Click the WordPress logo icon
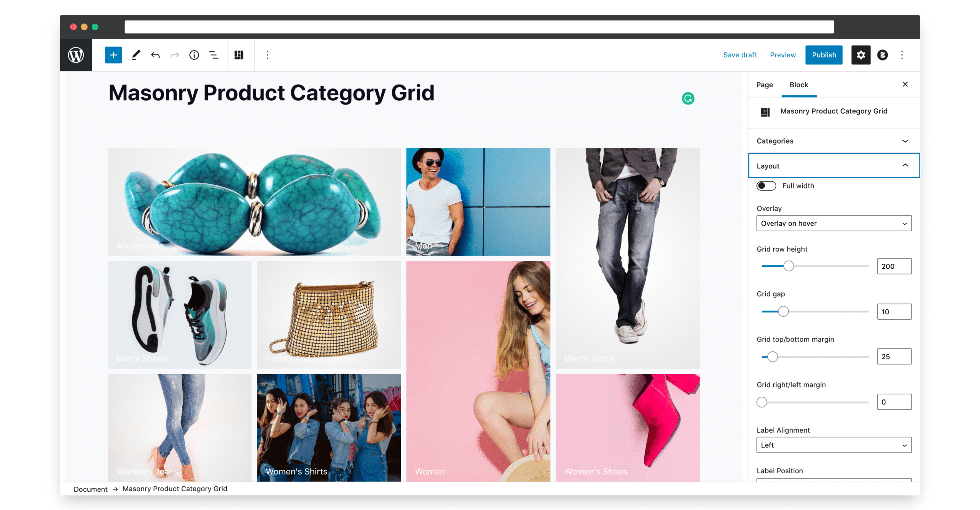 (76, 55)
